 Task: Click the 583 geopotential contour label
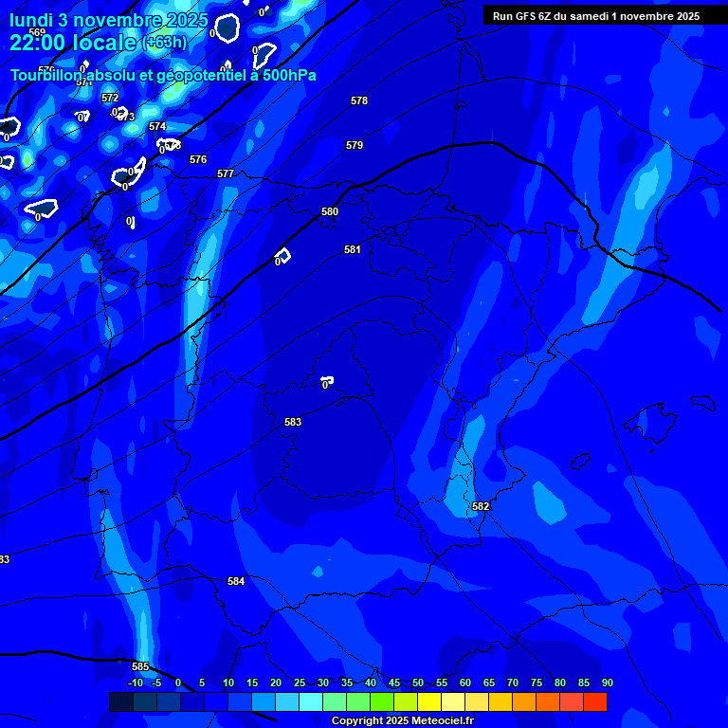click(293, 422)
